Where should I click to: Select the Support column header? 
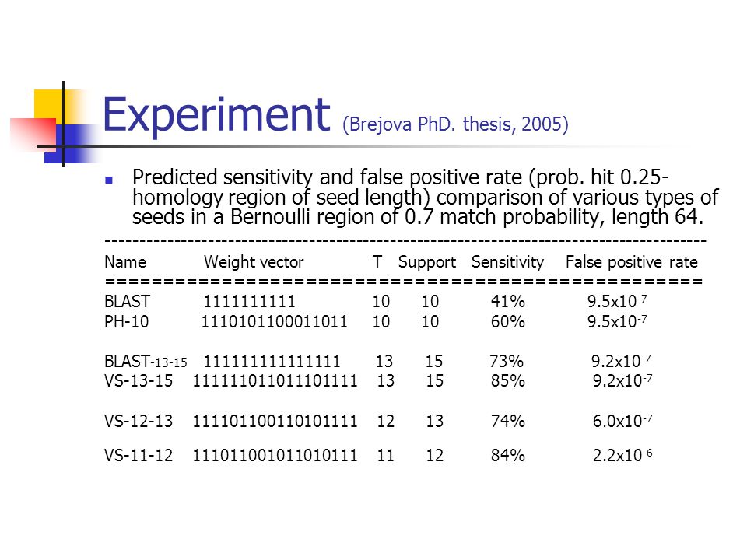(x=427, y=262)
